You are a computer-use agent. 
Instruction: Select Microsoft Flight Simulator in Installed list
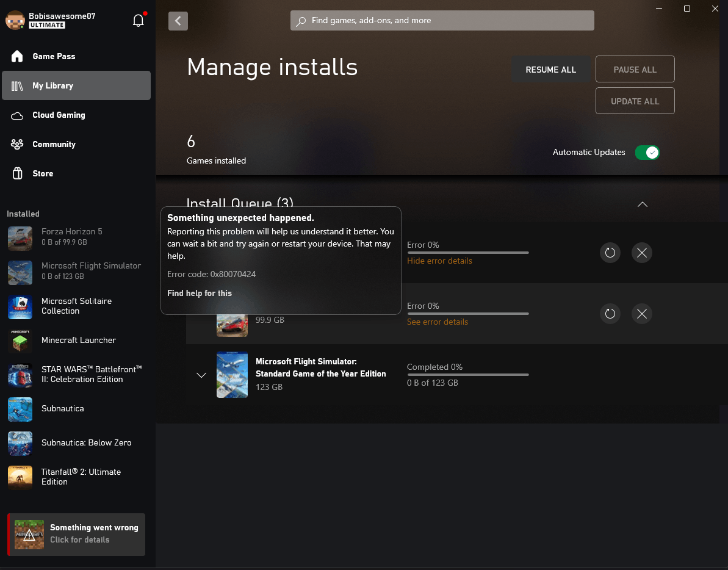point(76,272)
